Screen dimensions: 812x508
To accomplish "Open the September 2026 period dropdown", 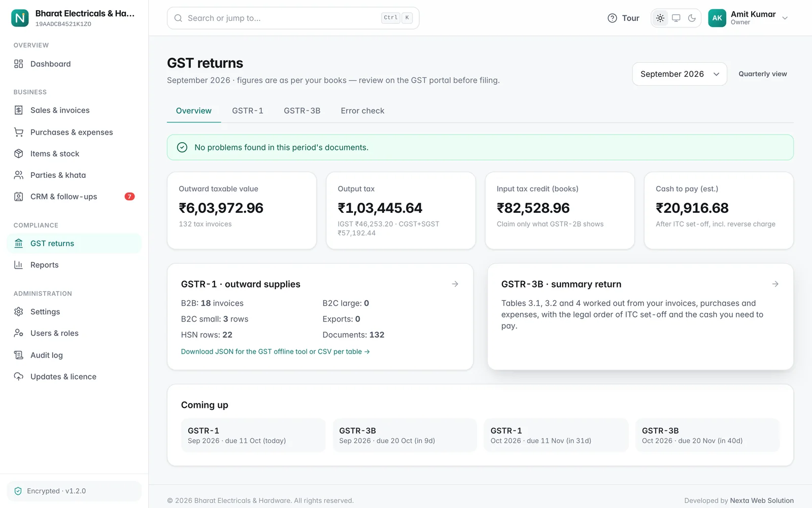I will pos(680,74).
